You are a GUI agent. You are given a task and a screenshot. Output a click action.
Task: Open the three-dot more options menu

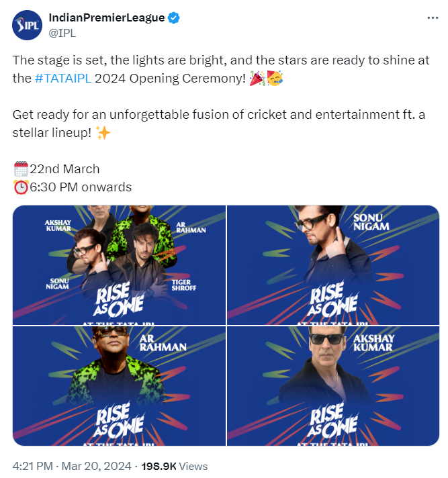(x=433, y=18)
